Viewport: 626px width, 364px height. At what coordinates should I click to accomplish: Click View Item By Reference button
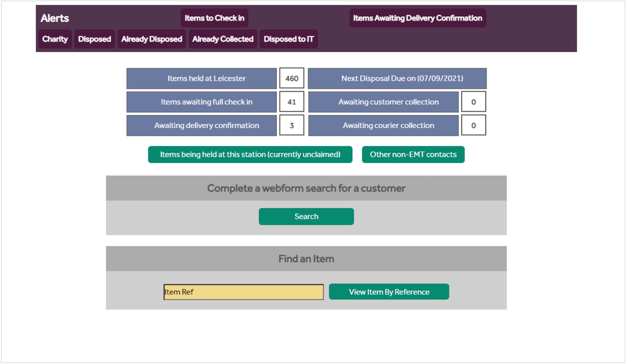tap(389, 292)
